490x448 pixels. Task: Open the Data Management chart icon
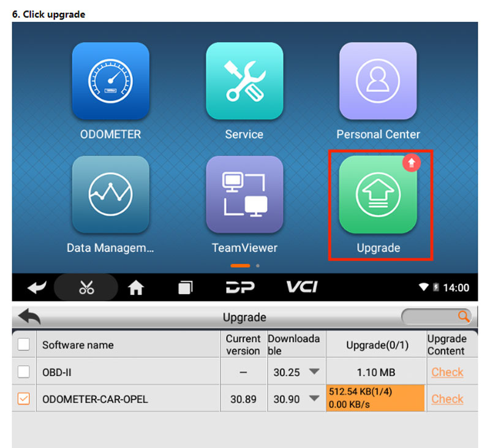111,194
